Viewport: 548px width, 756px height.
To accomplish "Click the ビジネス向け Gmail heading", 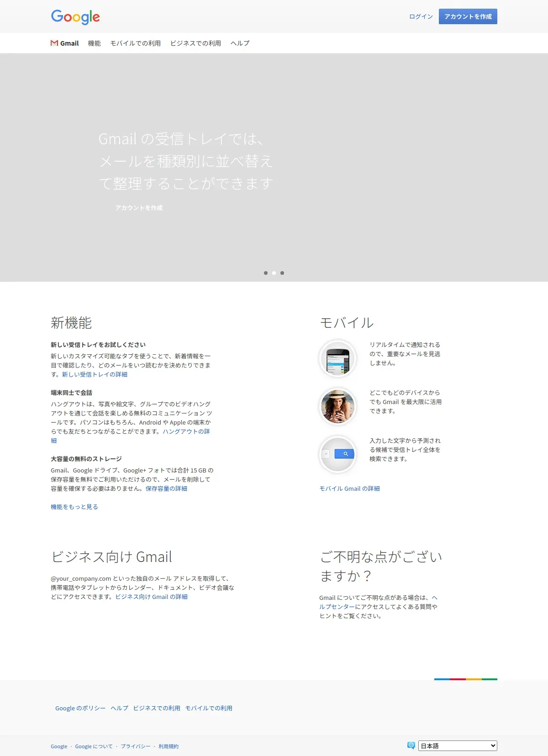I will click(x=111, y=557).
